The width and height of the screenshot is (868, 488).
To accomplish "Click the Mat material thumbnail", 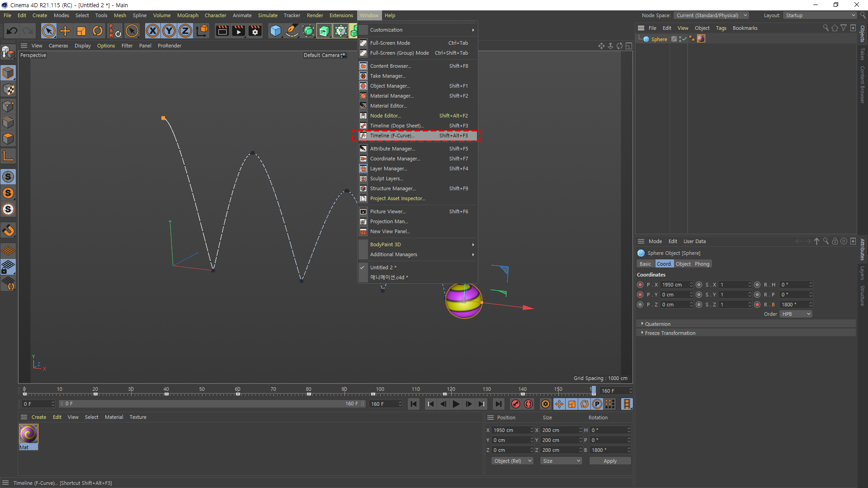I will (x=28, y=434).
